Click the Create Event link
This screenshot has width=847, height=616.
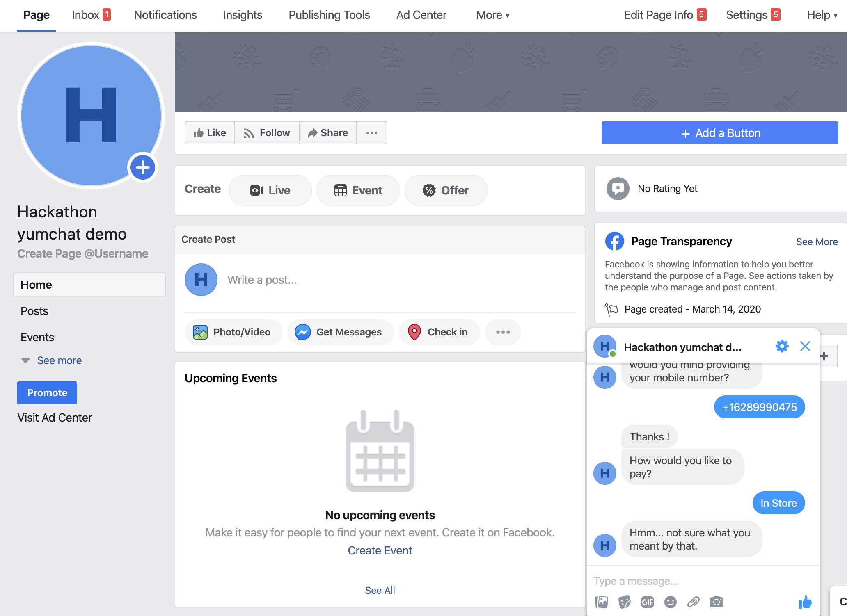tap(380, 550)
